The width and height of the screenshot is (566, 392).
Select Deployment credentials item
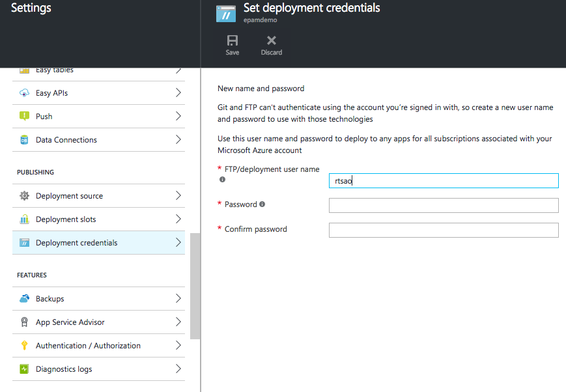tap(98, 243)
